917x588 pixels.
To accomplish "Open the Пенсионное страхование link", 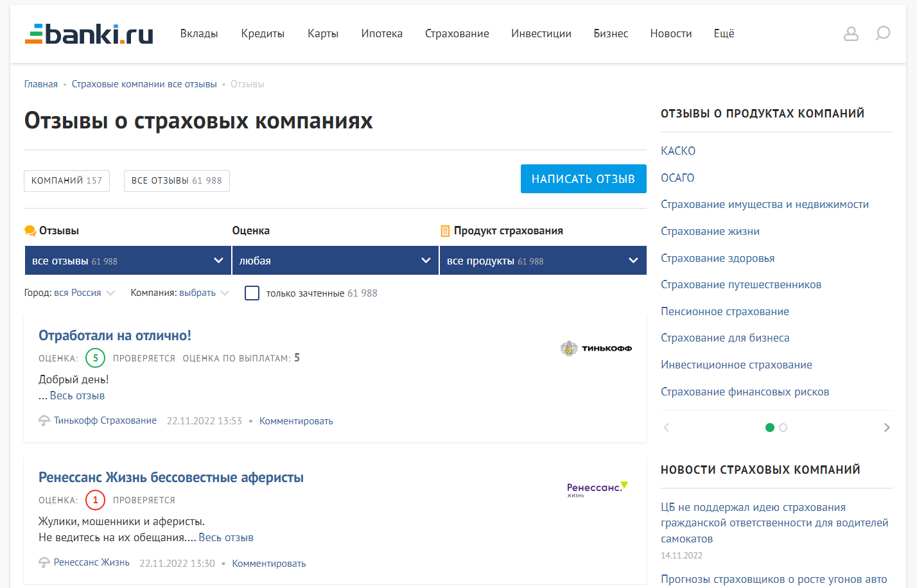I will coord(725,312).
